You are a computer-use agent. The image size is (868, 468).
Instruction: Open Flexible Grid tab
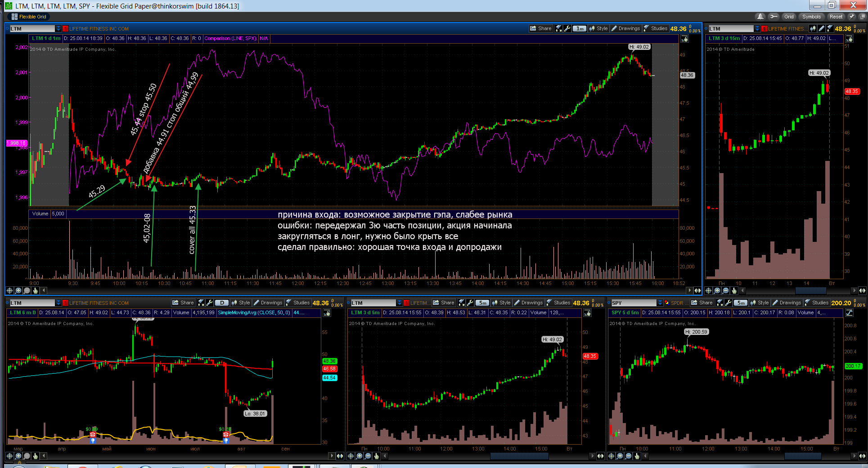(x=29, y=17)
